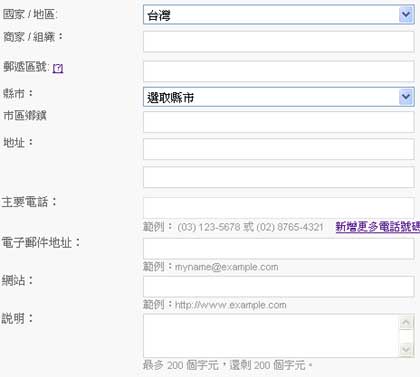This screenshot has height=377, width=420.
Task: Click the 郵遞區號 input field
Action: pyautogui.click(x=279, y=71)
